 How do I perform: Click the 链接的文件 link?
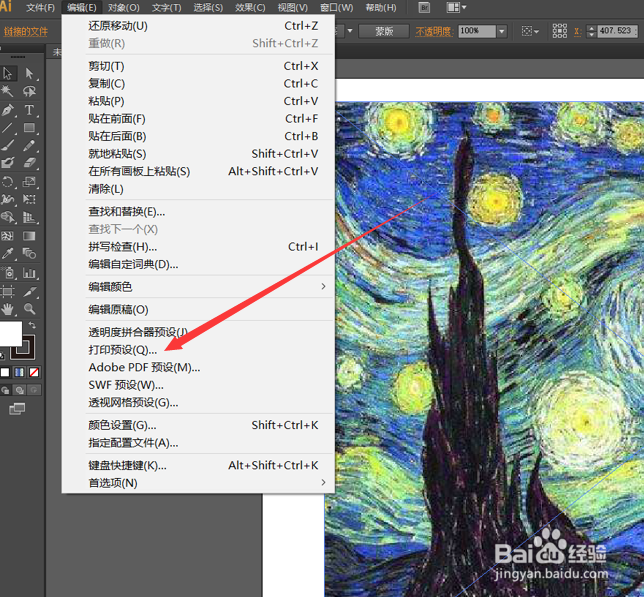[25, 32]
